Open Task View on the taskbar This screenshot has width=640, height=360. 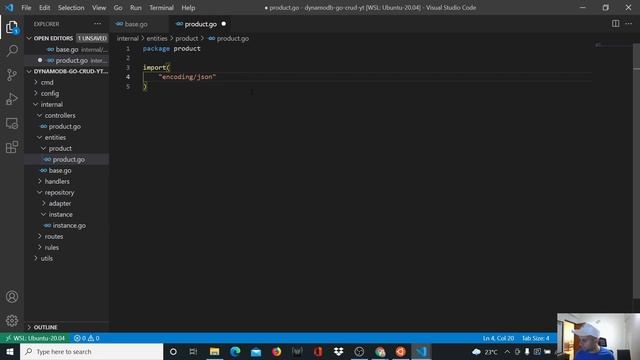click(x=193, y=351)
